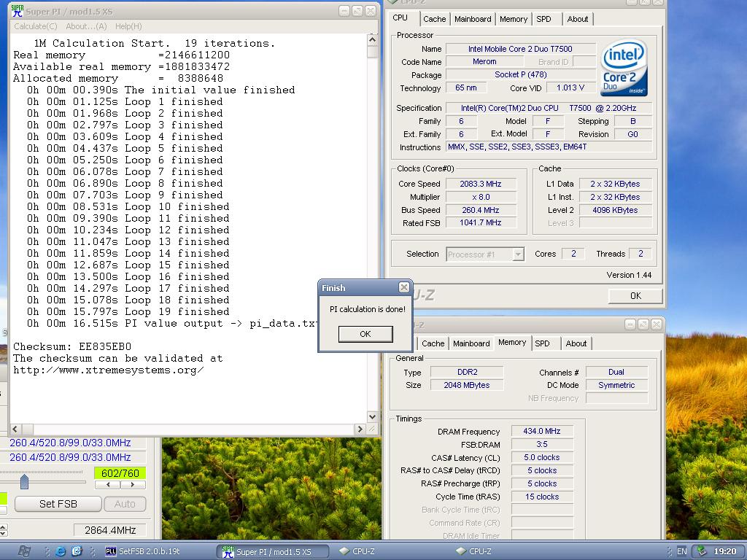Screen dimensions: 747x560
Task: Click the DRAM Frequency 434.0 MHz value
Action: (x=542, y=431)
